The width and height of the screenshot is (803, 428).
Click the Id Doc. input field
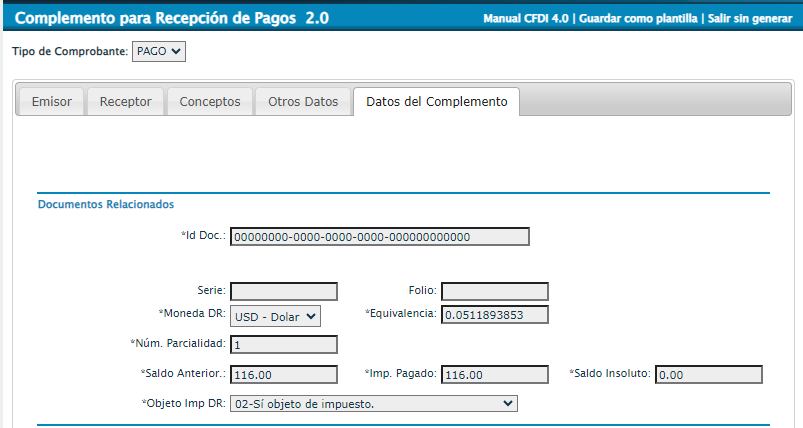point(379,237)
